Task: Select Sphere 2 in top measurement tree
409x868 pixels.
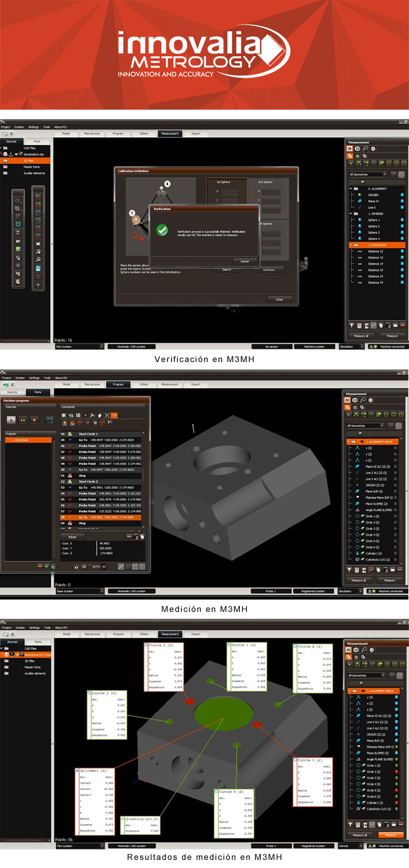Action: point(374,226)
